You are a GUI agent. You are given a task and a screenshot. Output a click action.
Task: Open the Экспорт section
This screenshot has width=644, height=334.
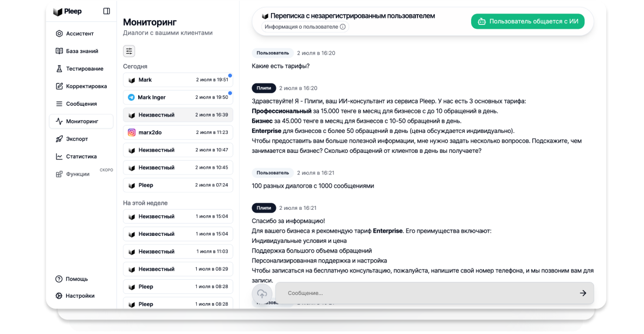[x=81, y=139]
